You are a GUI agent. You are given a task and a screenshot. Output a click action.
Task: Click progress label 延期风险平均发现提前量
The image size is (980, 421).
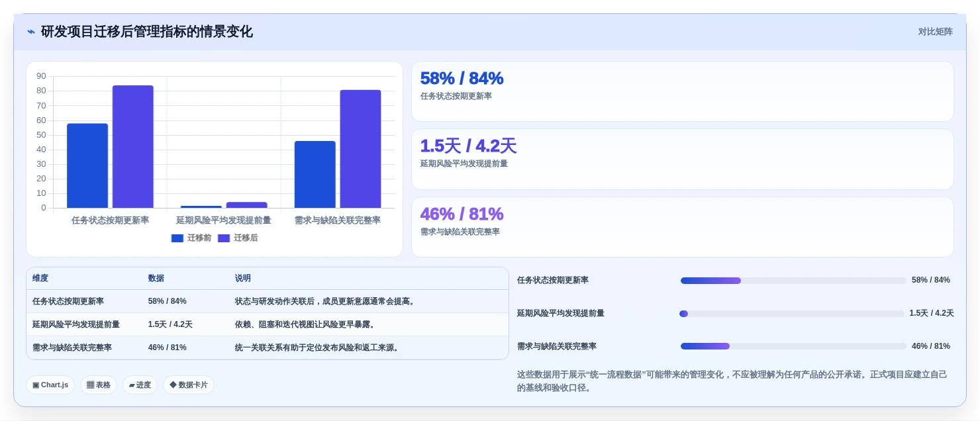[561, 313]
